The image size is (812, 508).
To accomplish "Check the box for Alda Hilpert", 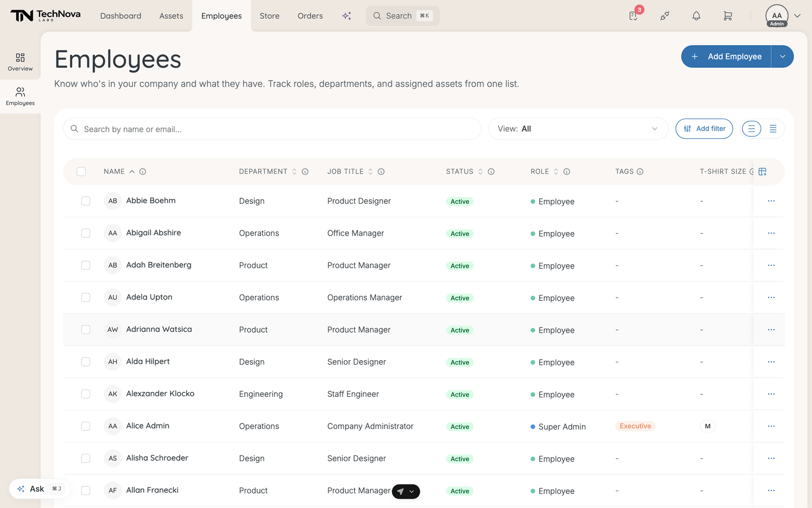I will coord(86,362).
